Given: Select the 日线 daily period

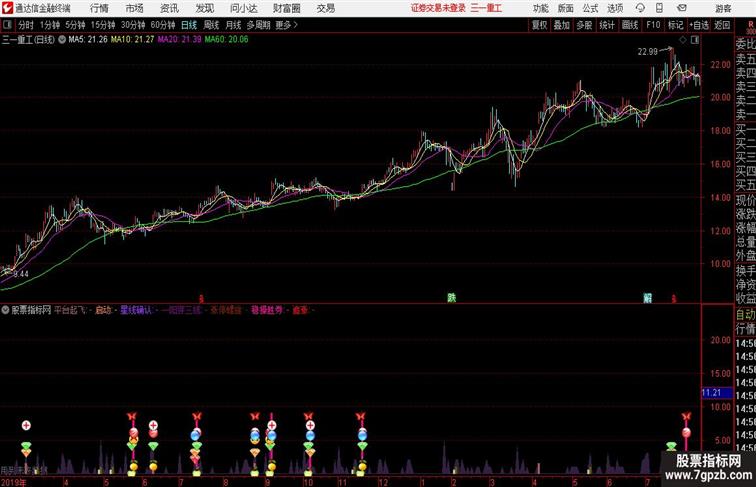Looking at the screenshot, I should pos(189,25).
